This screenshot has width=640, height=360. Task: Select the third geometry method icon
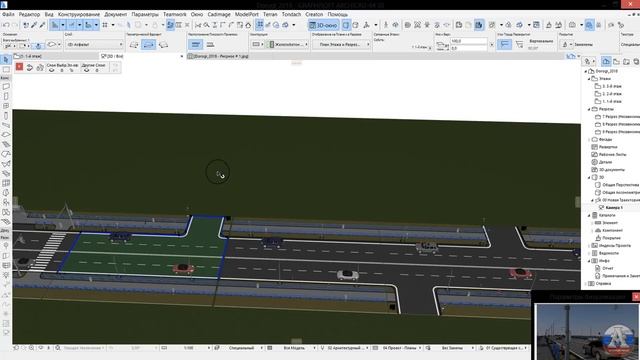pos(163,44)
